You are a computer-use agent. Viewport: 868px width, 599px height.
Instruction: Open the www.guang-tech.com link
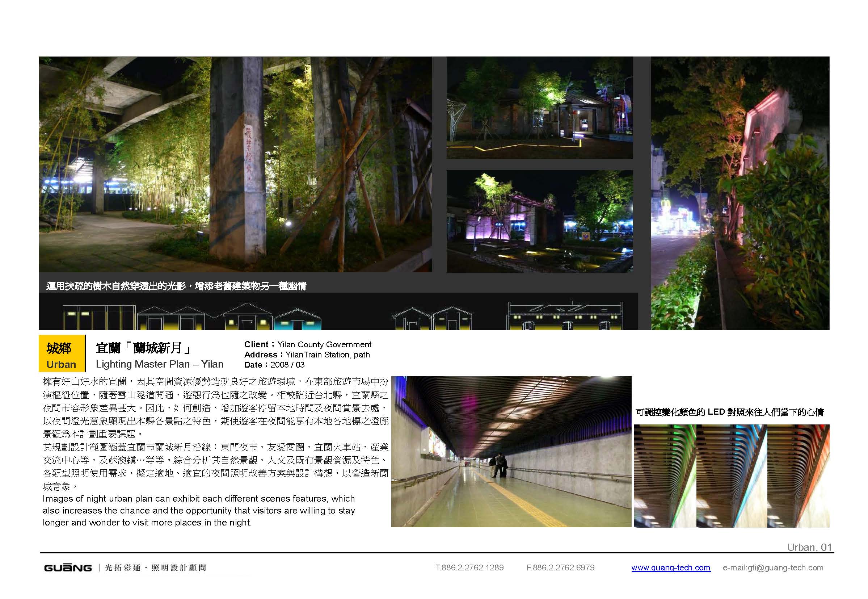click(671, 567)
